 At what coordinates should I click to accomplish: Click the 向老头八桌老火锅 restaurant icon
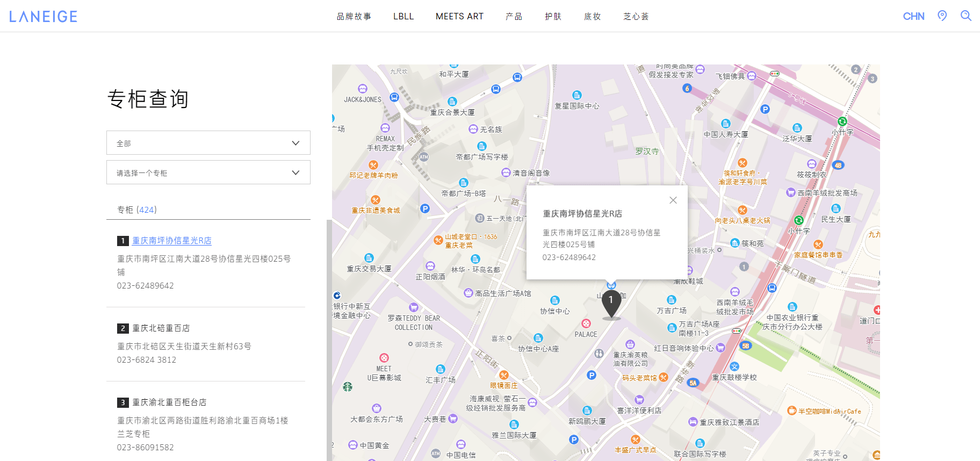click(x=743, y=210)
